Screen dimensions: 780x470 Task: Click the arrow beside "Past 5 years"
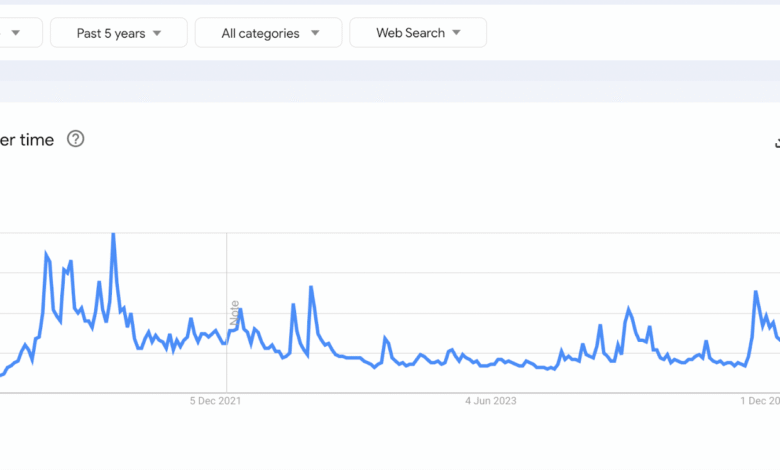157,33
